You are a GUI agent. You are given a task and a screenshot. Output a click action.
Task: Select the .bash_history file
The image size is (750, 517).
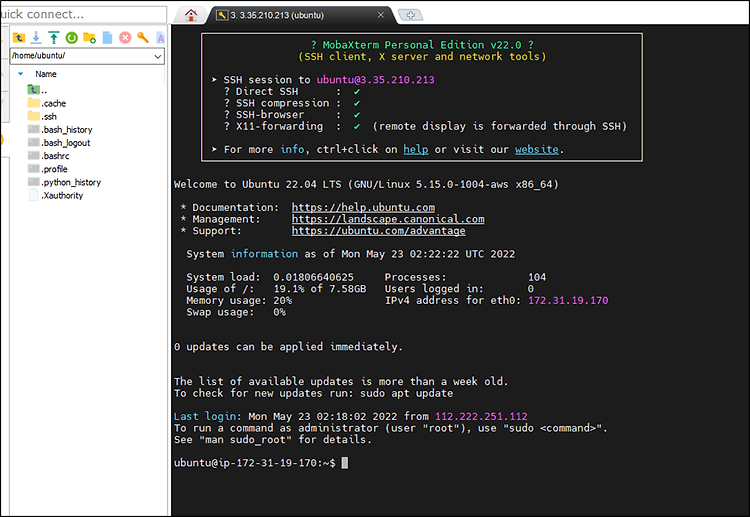(60, 130)
